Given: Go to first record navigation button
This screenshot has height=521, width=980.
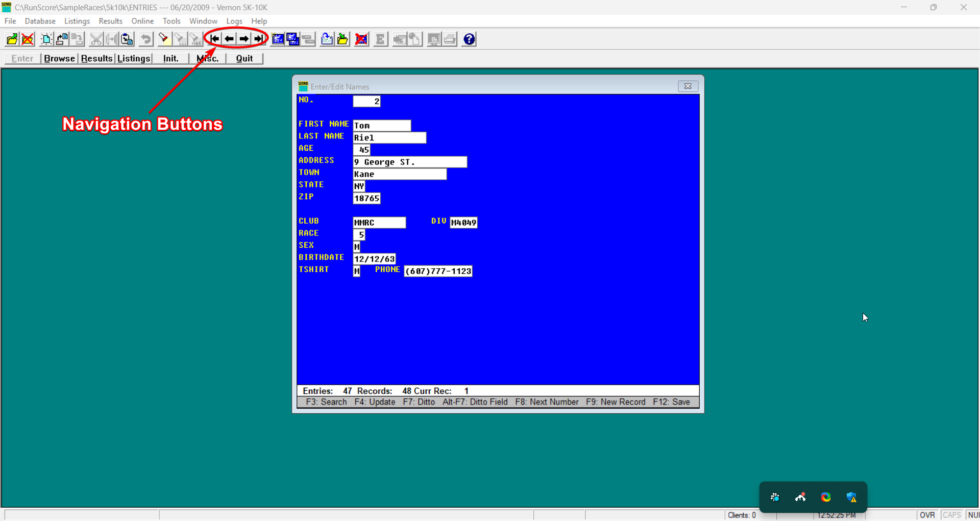Looking at the screenshot, I should 214,39.
